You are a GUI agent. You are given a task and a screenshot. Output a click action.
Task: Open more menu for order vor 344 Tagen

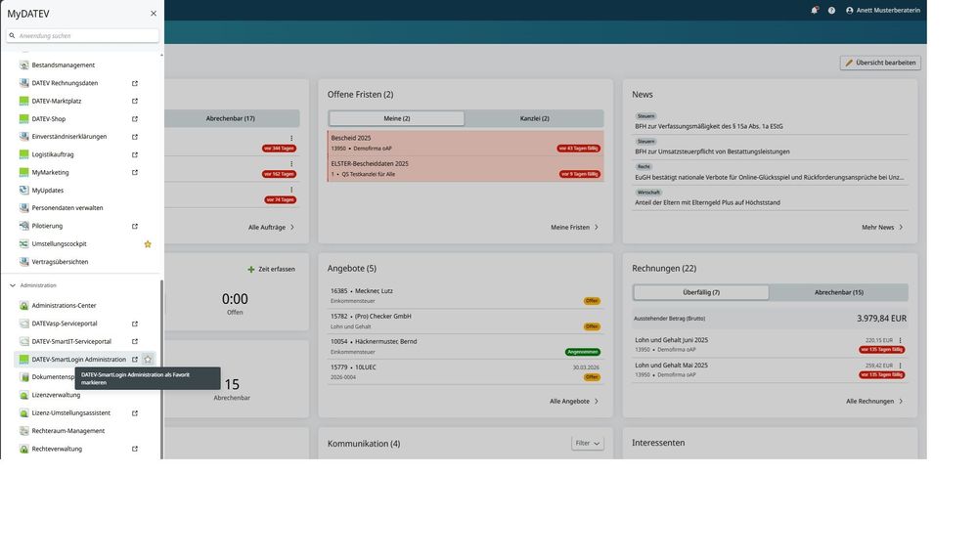point(291,138)
